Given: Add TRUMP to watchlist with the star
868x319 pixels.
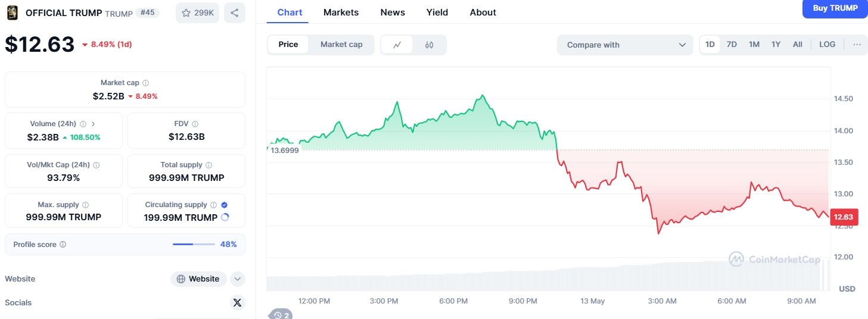Looking at the screenshot, I should click(197, 12).
